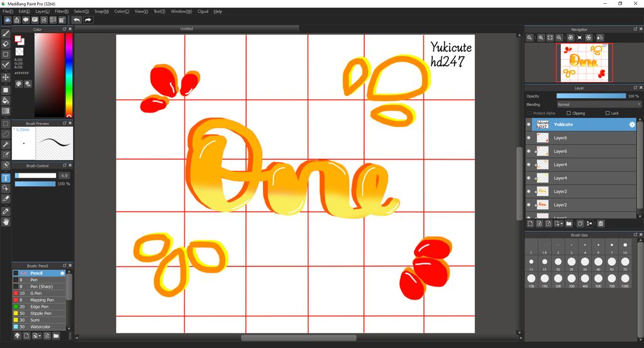Select the Edge Pen brush

click(x=39, y=307)
